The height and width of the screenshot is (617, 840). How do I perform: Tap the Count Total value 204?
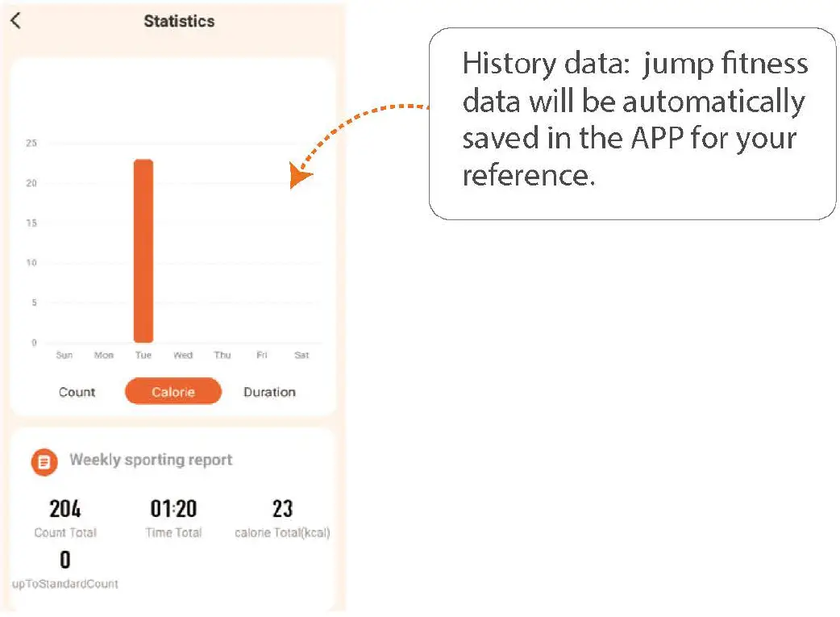(x=65, y=509)
